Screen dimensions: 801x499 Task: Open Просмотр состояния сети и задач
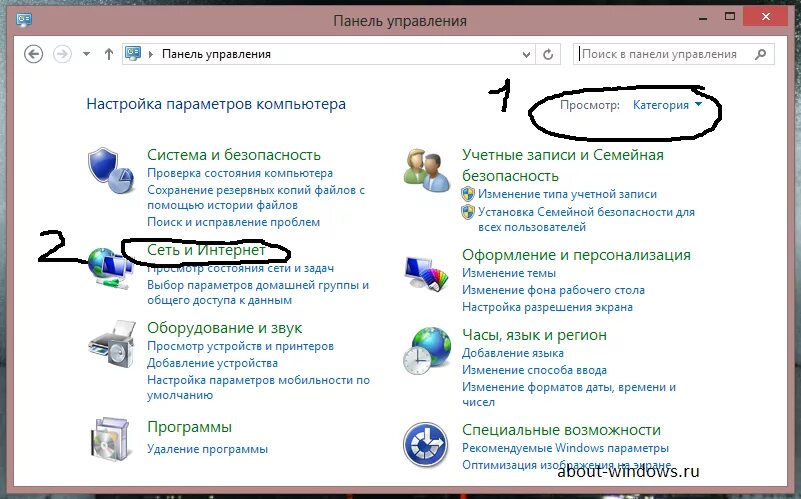(241, 268)
